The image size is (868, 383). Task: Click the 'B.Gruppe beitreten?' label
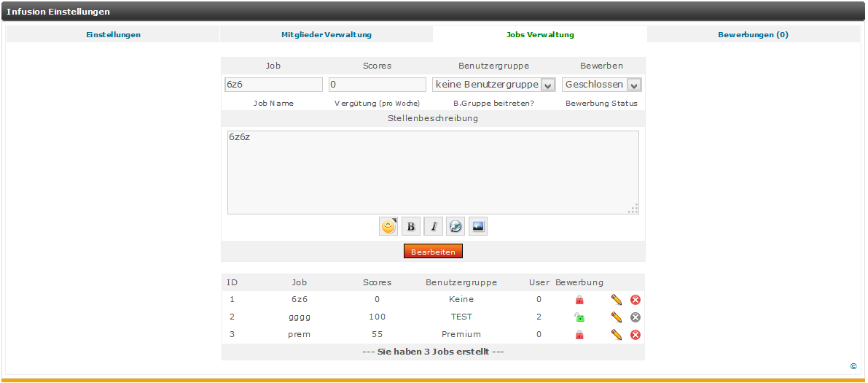point(494,104)
